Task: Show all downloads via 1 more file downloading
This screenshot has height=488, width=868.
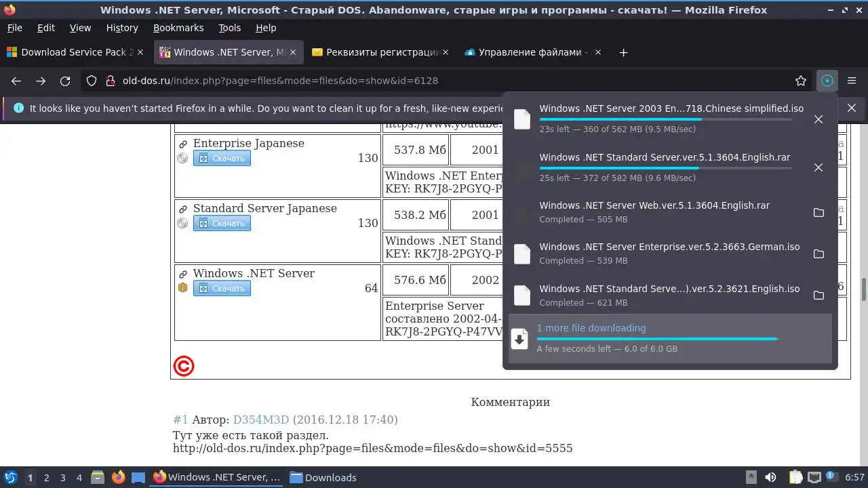Action: 670,338
